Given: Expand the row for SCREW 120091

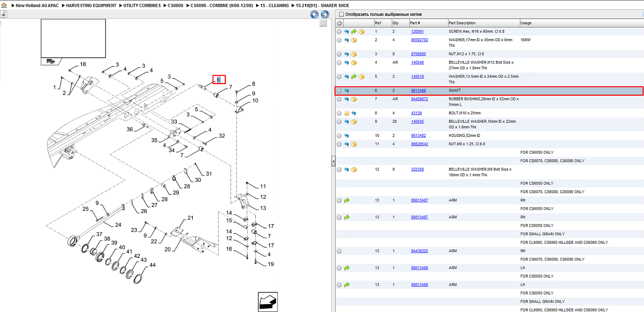Looking at the screenshot, I should 339,32.
